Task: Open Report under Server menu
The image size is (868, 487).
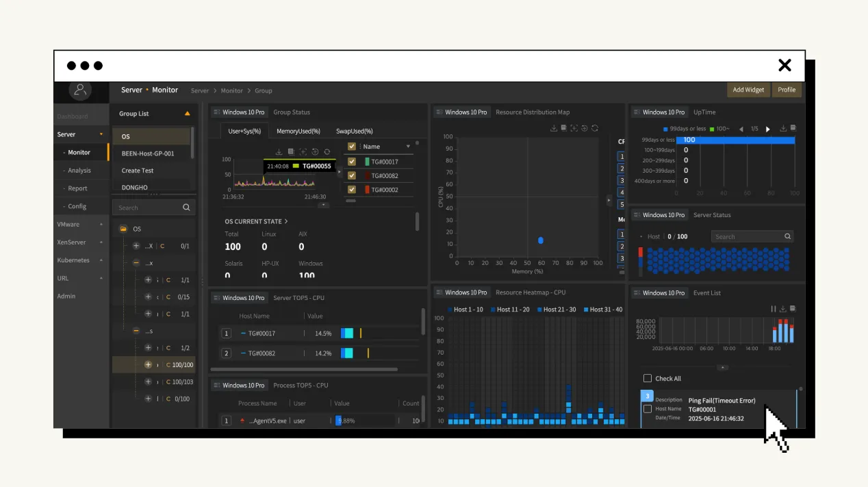Action: point(77,188)
